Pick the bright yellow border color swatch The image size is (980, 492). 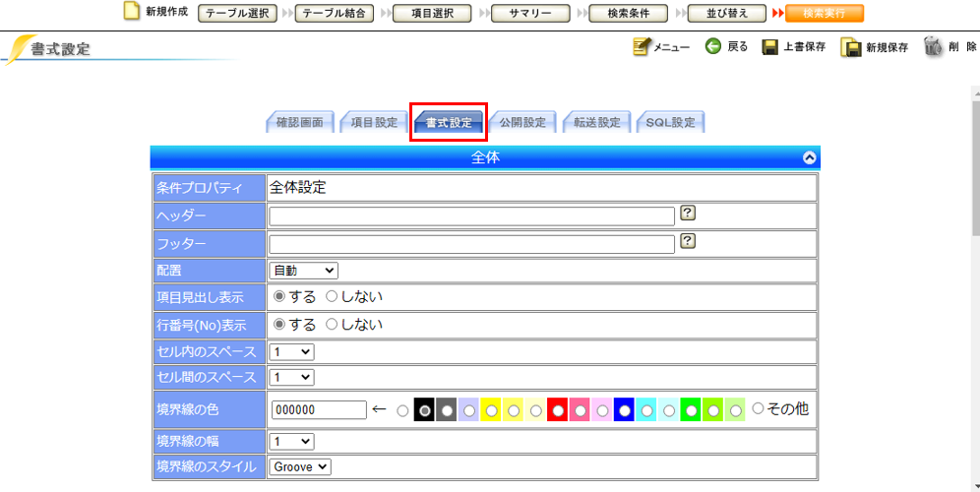pos(491,410)
